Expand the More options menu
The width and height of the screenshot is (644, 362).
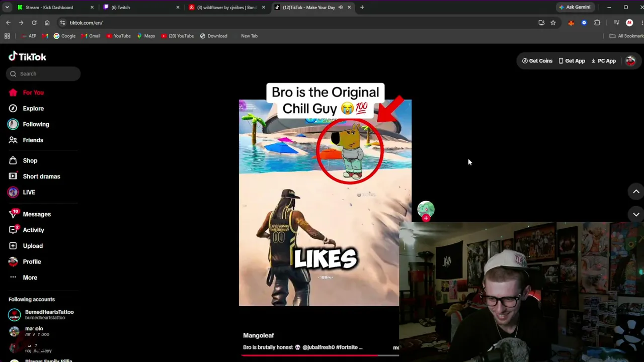point(23,278)
